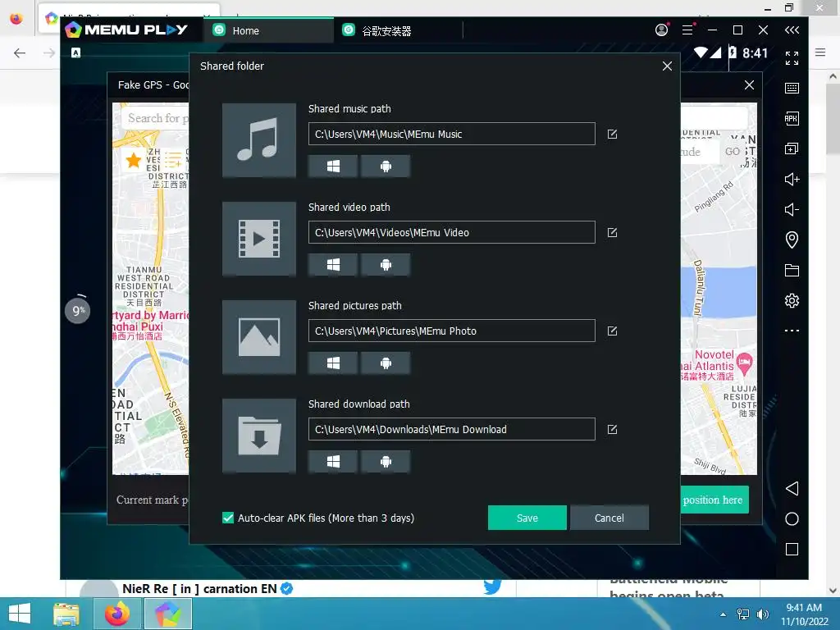Open download folder in Windows
The width and height of the screenshot is (840, 630).
pos(333,461)
